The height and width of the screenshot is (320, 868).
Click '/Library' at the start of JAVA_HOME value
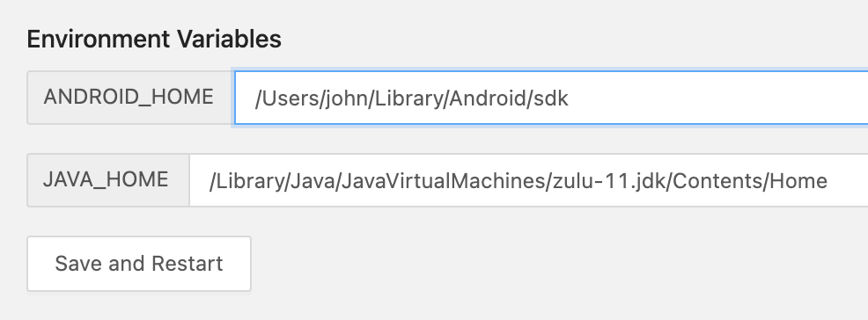pos(246,182)
